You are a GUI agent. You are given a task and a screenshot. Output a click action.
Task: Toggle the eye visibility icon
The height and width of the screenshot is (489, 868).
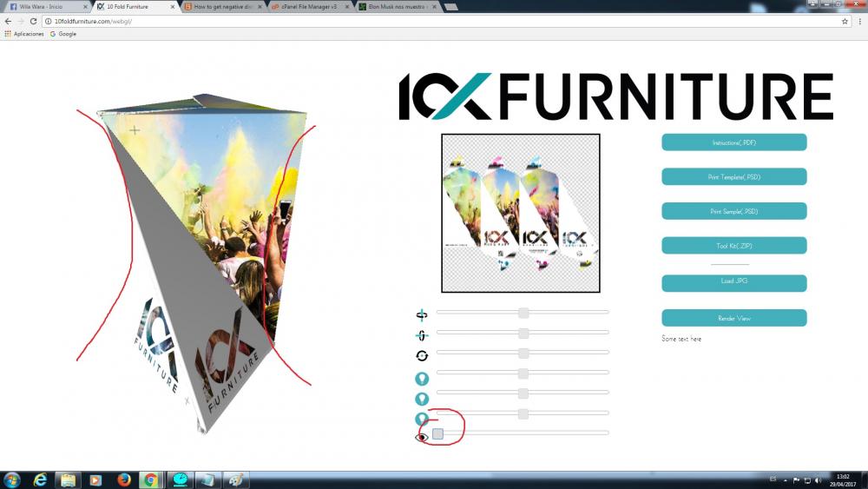[x=421, y=438]
